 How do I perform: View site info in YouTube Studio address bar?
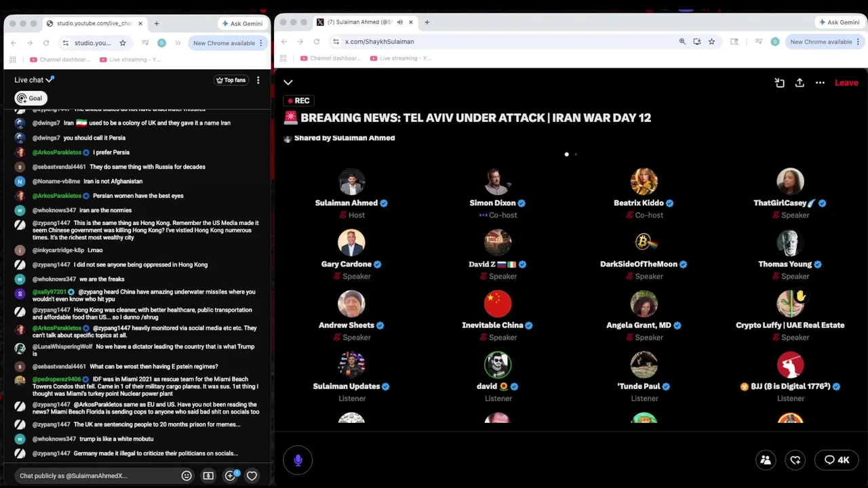click(65, 43)
